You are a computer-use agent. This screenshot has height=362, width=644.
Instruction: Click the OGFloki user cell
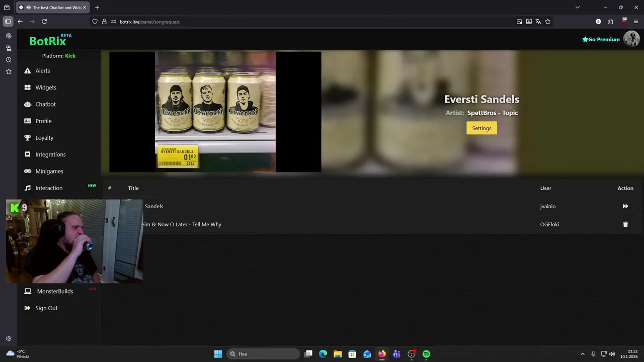click(549, 224)
